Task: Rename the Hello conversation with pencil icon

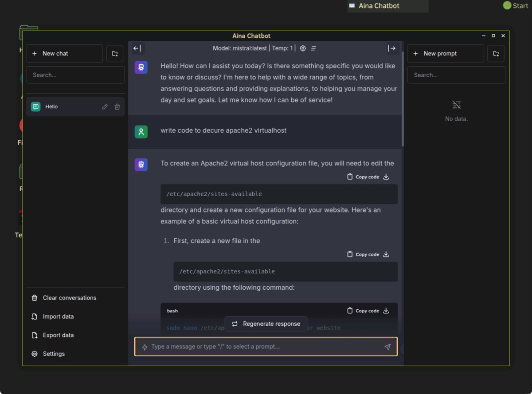Action: (105, 107)
